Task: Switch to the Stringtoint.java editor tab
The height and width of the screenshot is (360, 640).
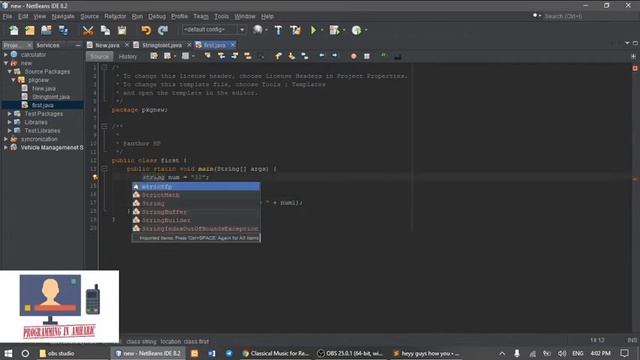Action: pos(162,45)
